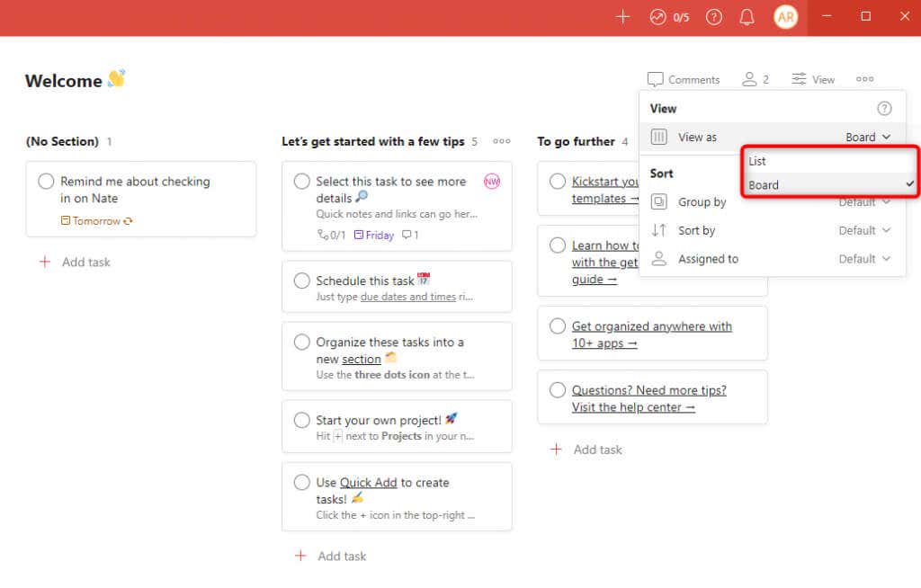921x588 pixels.
Task: Open section options for 'Let's get started' column
Action: pos(502,141)
